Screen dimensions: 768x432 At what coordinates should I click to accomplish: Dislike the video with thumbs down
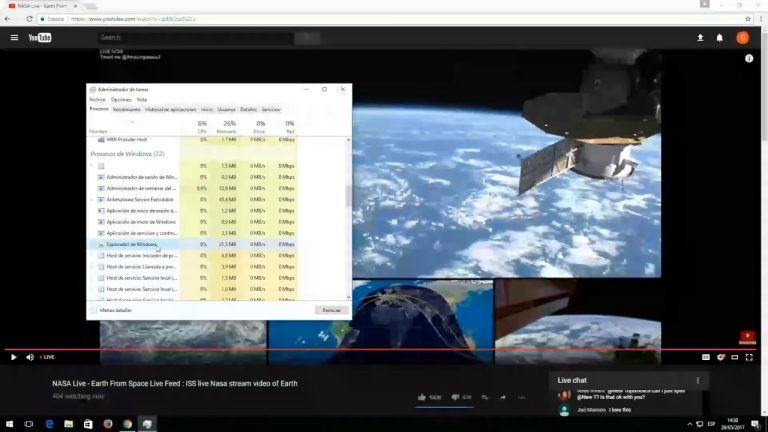coord(455,397)
